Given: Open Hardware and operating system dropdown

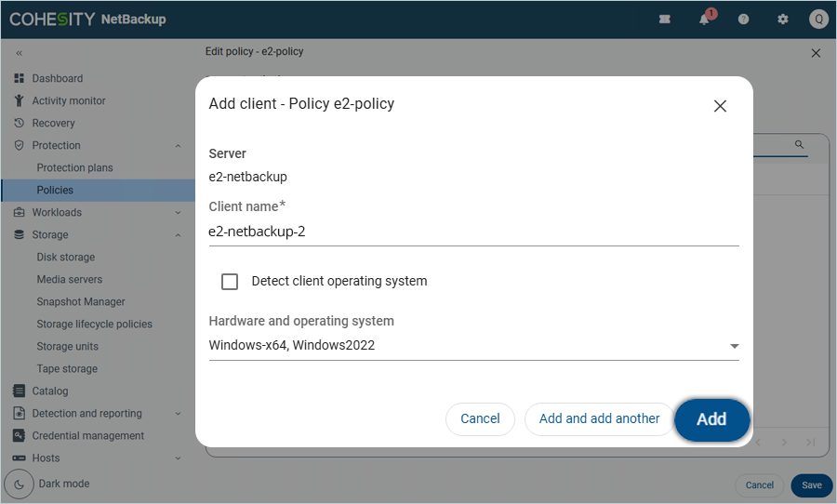Looking at the screenshot, I should [734, 346].
